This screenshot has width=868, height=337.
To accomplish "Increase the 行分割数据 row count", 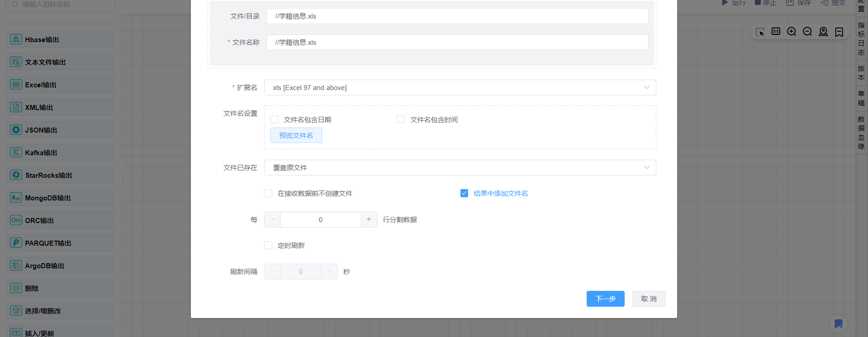I will (369, 220).
